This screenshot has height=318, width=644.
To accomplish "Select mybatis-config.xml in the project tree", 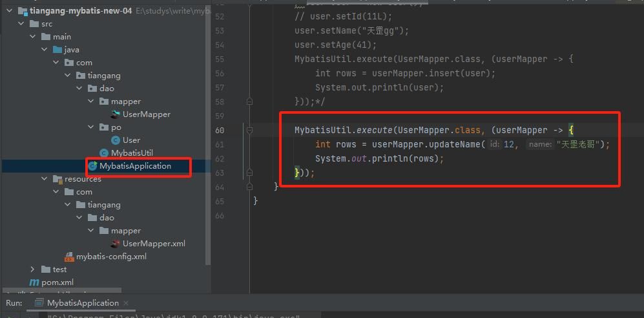I will pos(111,257).
